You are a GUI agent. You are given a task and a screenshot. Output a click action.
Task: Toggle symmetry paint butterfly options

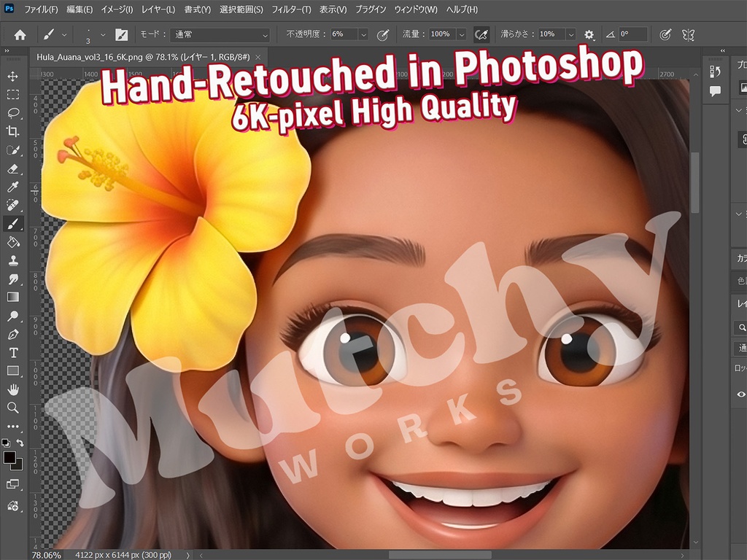688,35
